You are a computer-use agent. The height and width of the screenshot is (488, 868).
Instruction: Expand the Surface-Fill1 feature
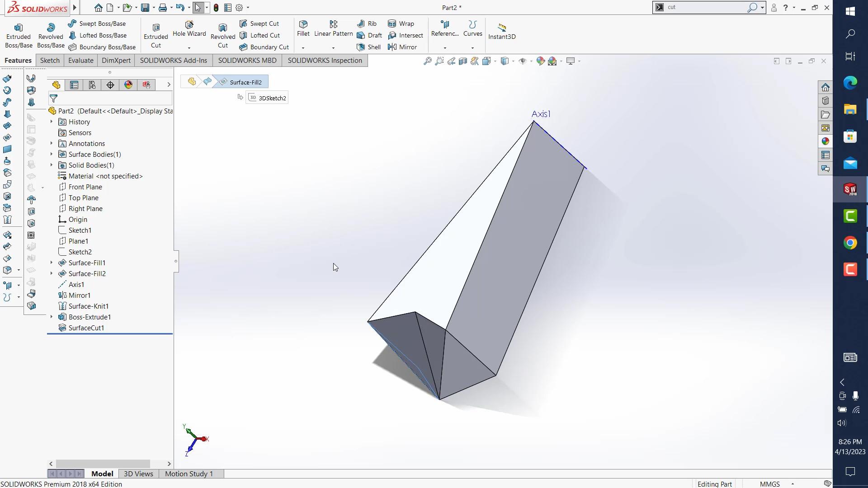click(52, 263)
